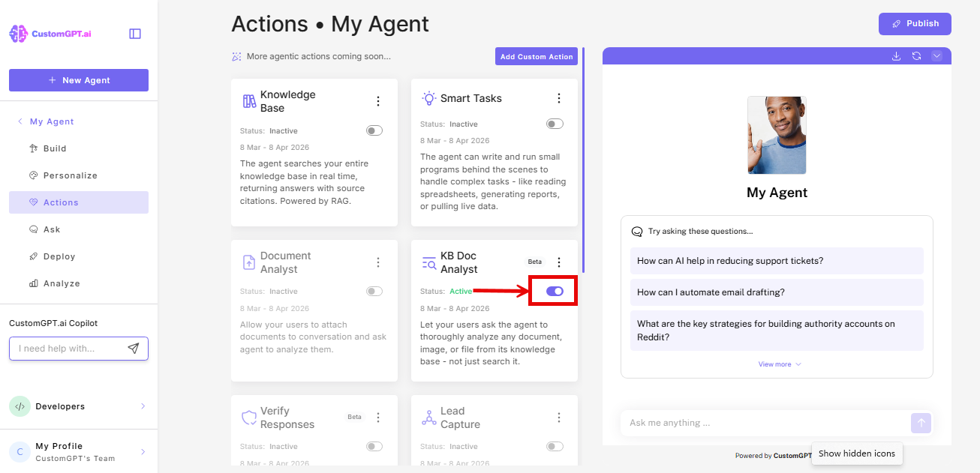Collapse the chat preview panel

936,55
